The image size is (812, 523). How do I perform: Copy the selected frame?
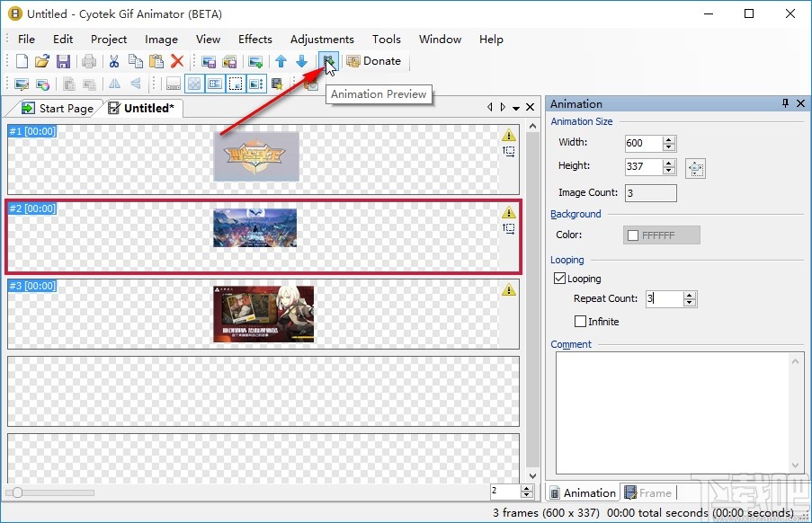point(135,61)
